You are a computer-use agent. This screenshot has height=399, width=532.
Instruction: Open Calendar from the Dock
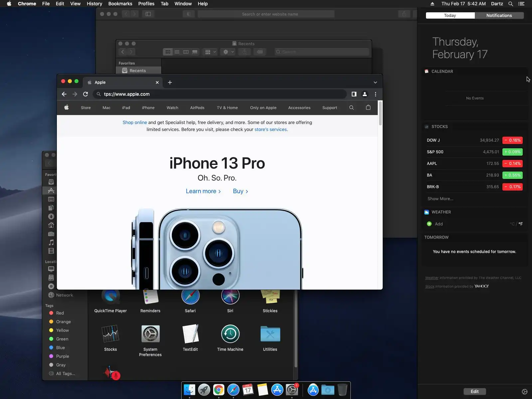click(x=248, y=390)
